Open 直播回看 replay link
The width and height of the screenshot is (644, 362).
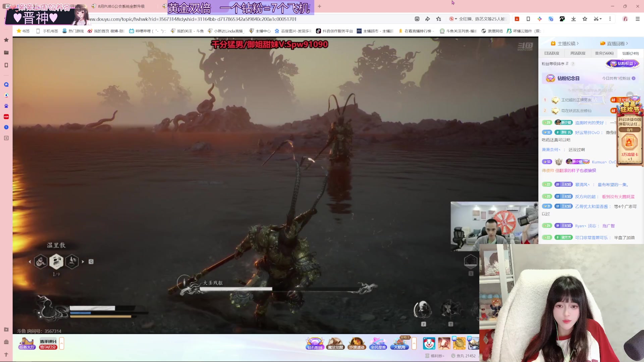pyautogui.click(x=614, y=44)
